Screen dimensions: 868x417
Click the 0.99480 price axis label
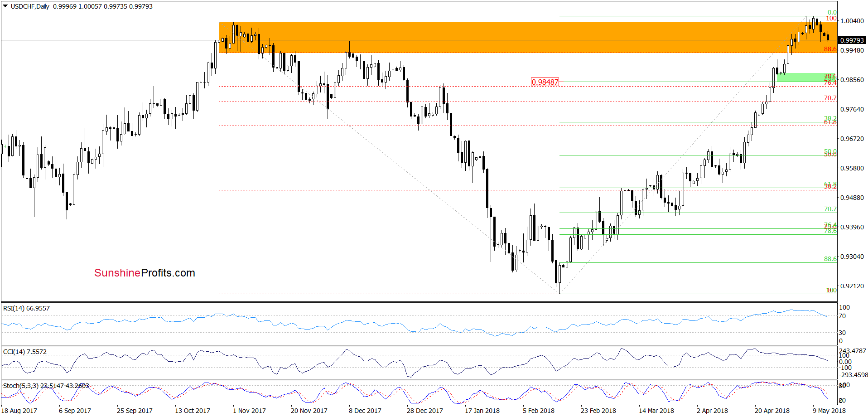point(852,50)
